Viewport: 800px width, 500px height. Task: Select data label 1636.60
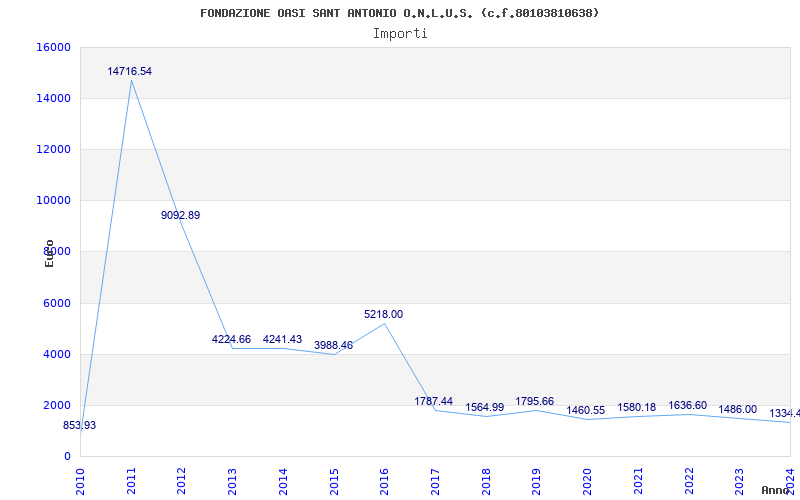pos(688,406)
